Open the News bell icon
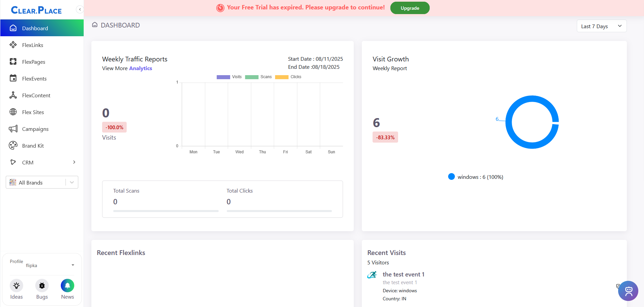Screen dimensions: 644x307 [x=68, y=286]
